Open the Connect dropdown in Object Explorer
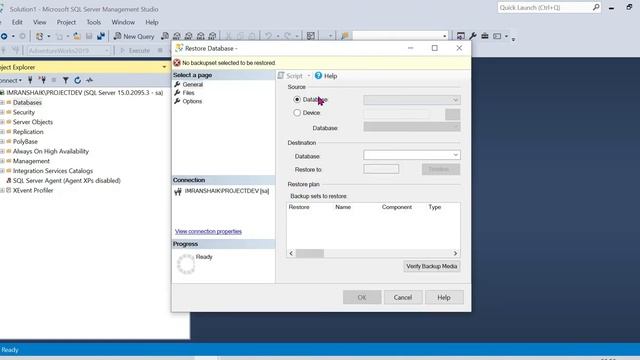640x360 pixels. (x=11, y=80)
